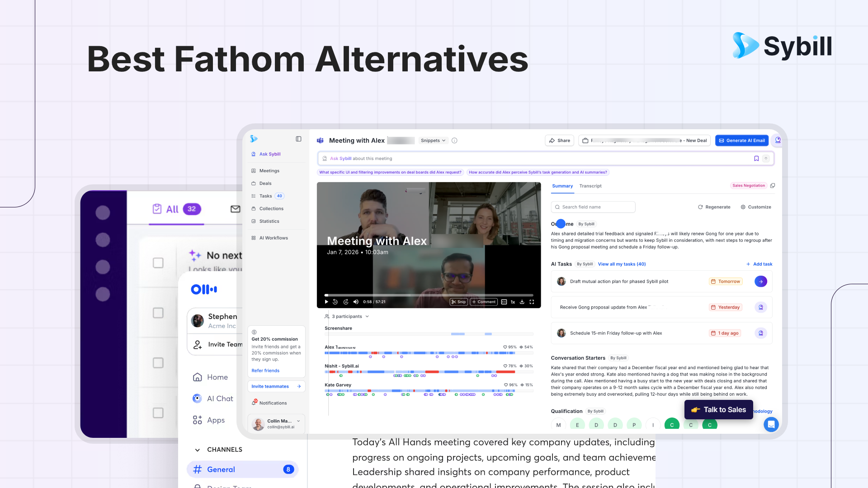Collapse the Sybill sidebar panel icon

(298, 139)
